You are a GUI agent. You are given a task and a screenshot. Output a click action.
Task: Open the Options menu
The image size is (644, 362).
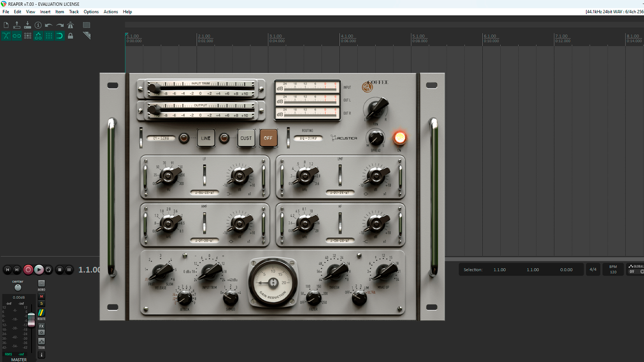[91, 12]
